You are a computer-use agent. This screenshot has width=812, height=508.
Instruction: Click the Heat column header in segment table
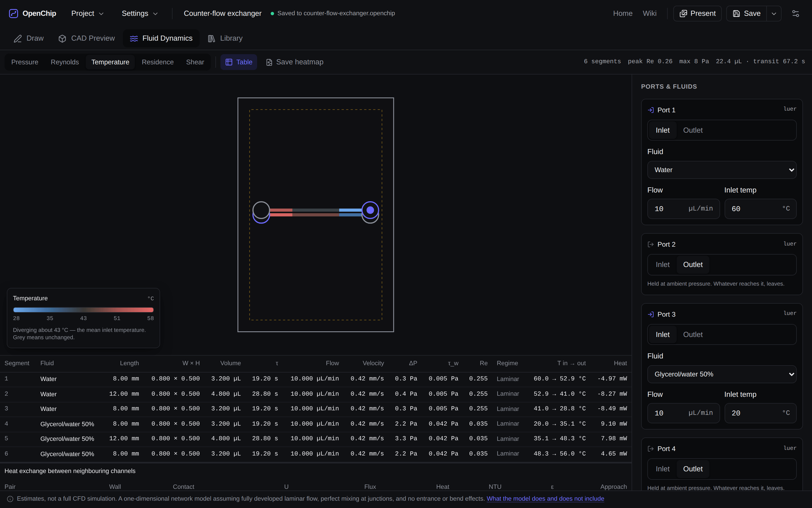(620, 363)
